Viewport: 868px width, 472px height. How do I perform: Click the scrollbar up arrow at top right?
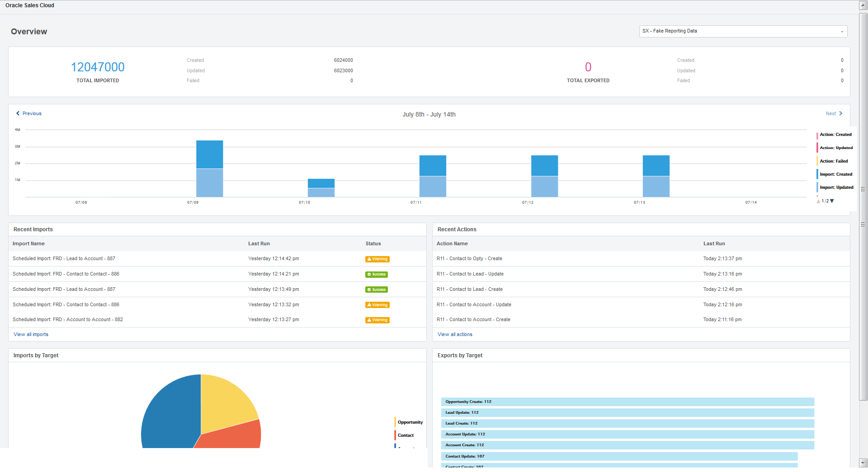pyautogui.click(x=862, y=5)
